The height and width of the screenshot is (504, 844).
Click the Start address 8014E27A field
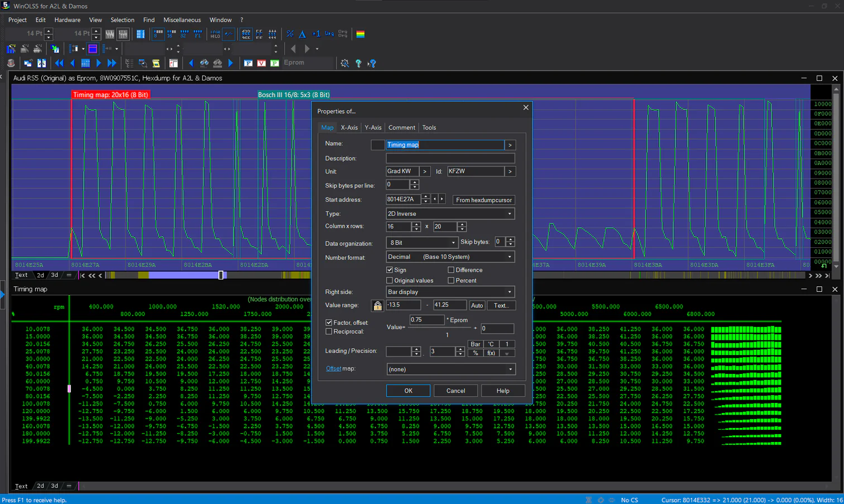[403, 199]
